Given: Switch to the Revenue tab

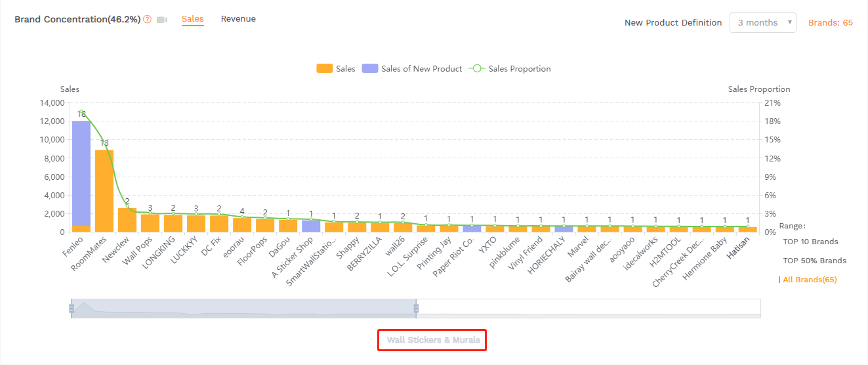Looking at the screenshot, I should [238, 19].
